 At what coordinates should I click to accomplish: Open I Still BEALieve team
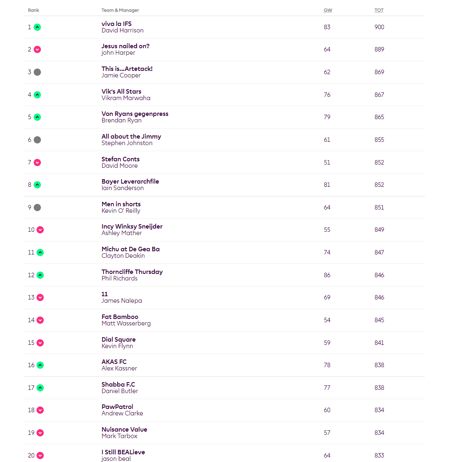(x=123, y=452)
